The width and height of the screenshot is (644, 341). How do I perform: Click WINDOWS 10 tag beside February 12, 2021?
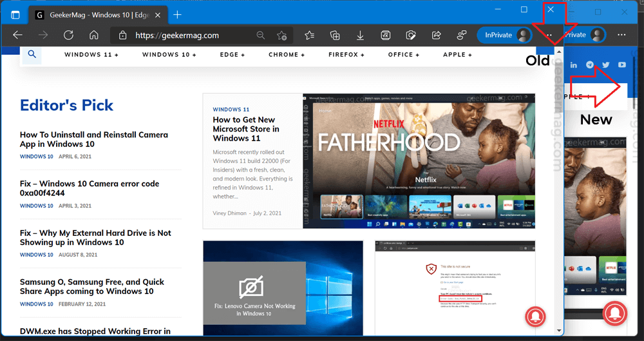tap(37, 304)
